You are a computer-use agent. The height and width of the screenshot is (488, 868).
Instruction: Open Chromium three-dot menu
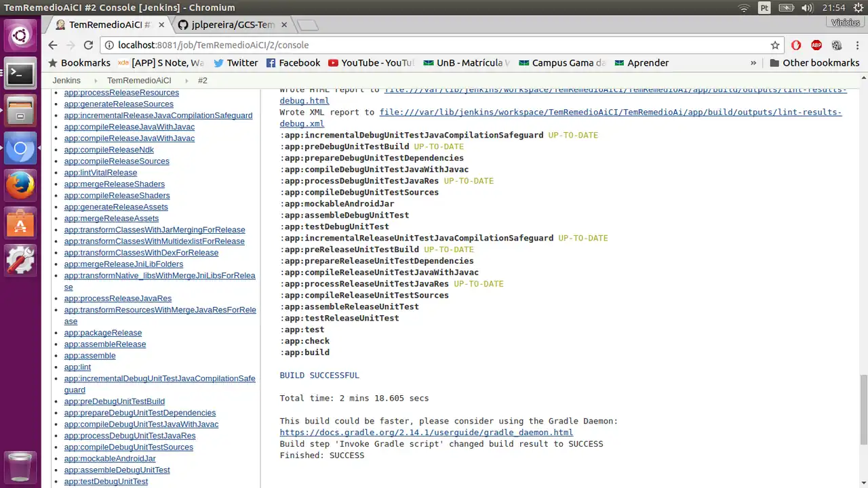click(856, 45)
